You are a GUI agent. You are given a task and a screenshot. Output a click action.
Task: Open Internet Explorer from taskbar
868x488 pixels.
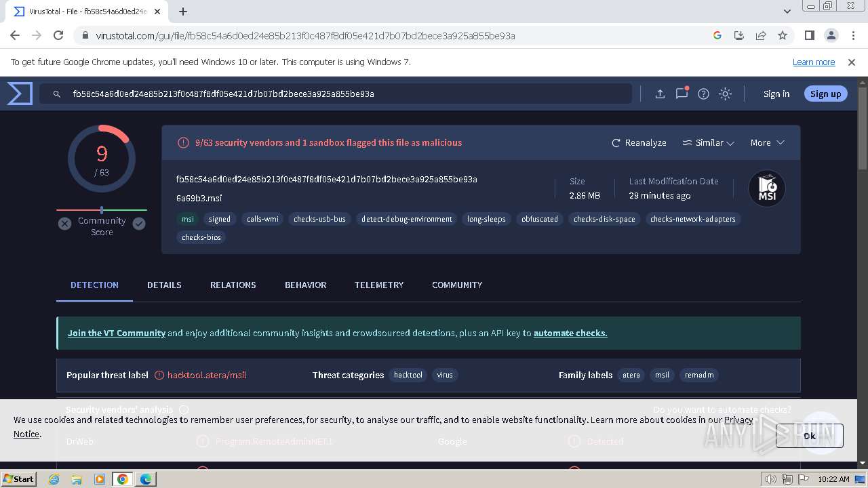pyautogui.click(x=54, y=479)
